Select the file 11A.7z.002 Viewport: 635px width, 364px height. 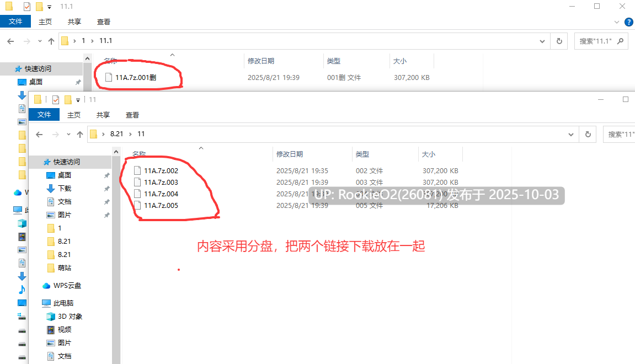point(161,170)
